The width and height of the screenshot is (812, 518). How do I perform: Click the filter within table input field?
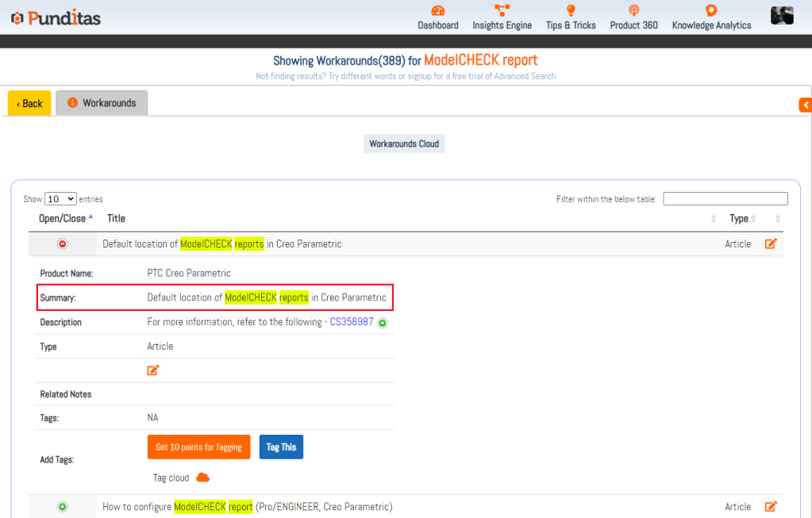coord(725,199)
